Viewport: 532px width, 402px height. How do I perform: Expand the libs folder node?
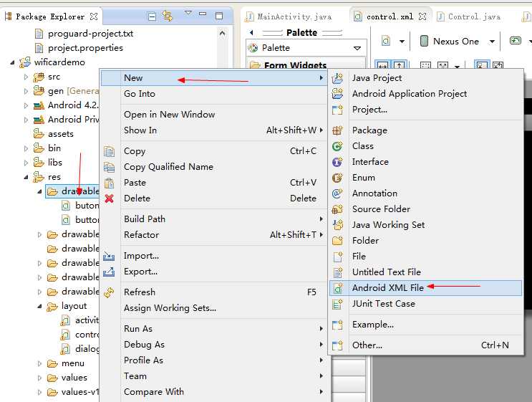coord(26,163)
